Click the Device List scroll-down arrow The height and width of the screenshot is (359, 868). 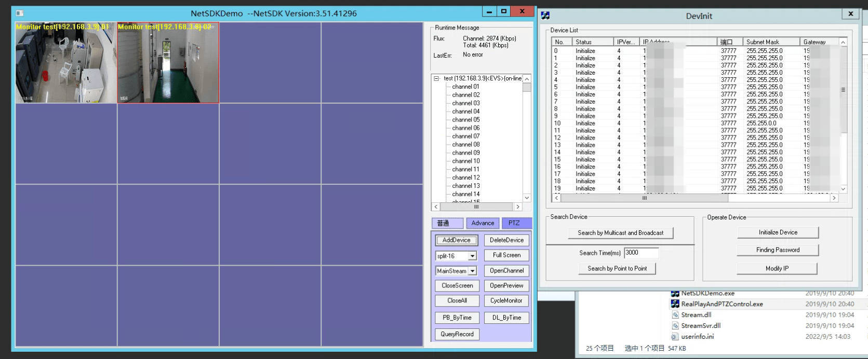point(843,189)
